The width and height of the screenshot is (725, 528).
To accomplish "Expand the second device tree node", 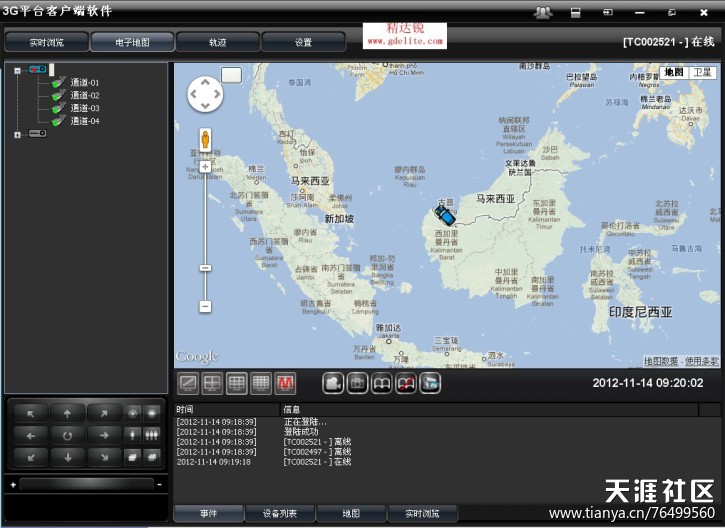I will coord(18,135).
